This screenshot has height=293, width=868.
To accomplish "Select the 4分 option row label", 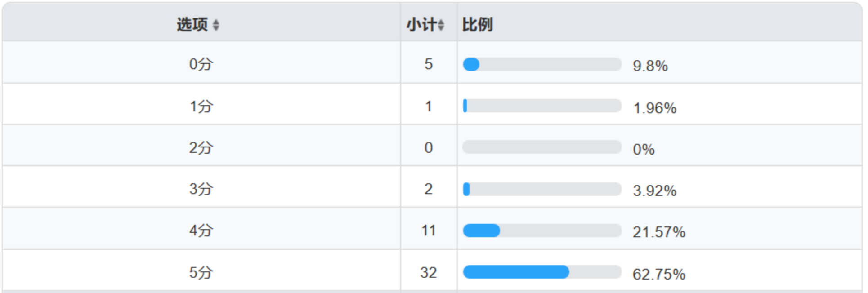I will 201,231.
